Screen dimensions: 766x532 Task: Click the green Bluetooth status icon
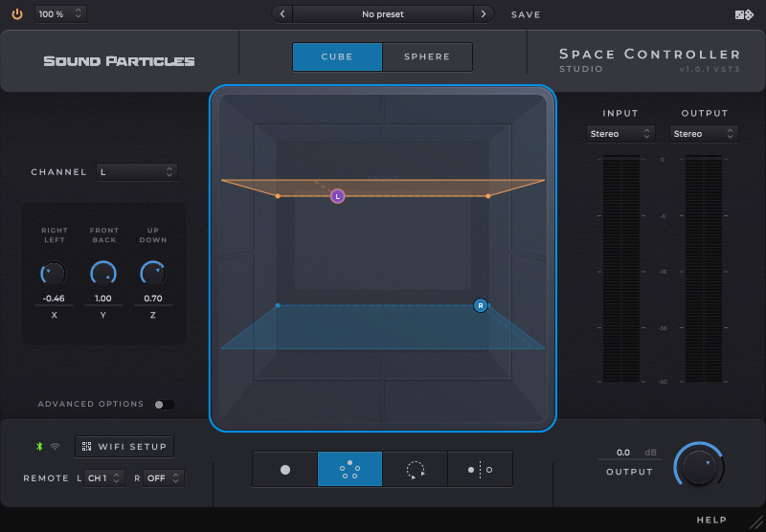39,446
